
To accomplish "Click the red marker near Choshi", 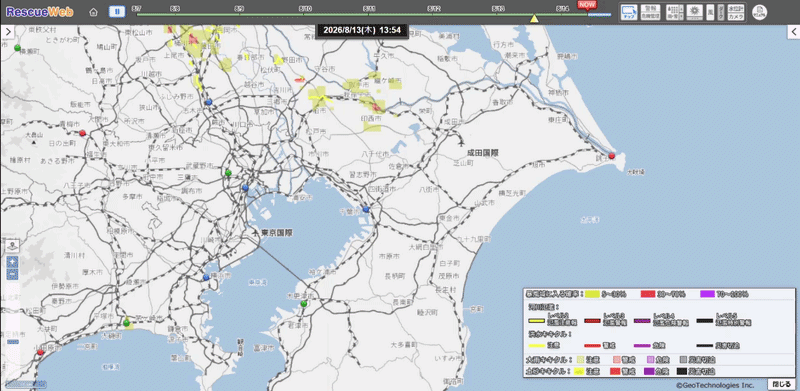I will pos(612,156).
